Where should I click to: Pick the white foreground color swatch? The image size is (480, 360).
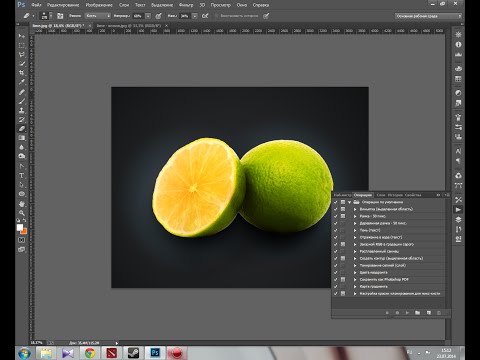(20, 227)
